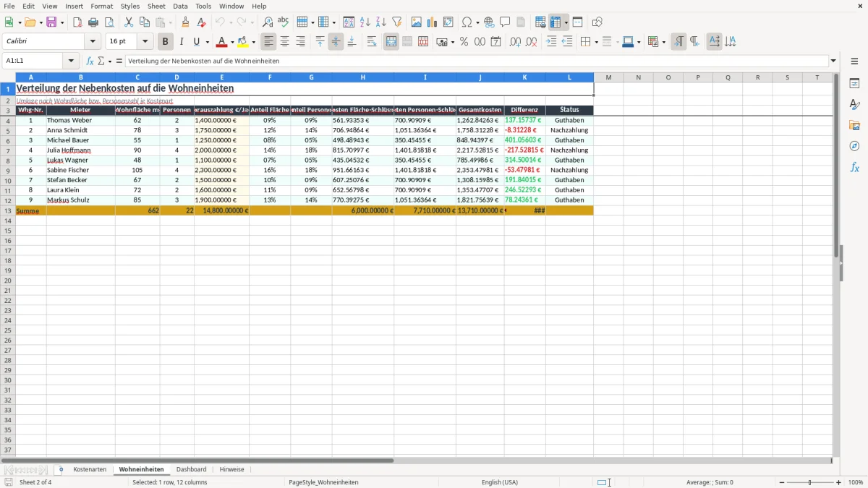Open Sidebar Styles panel
This screenshot has height=488, width=868.
pos(854,105)
